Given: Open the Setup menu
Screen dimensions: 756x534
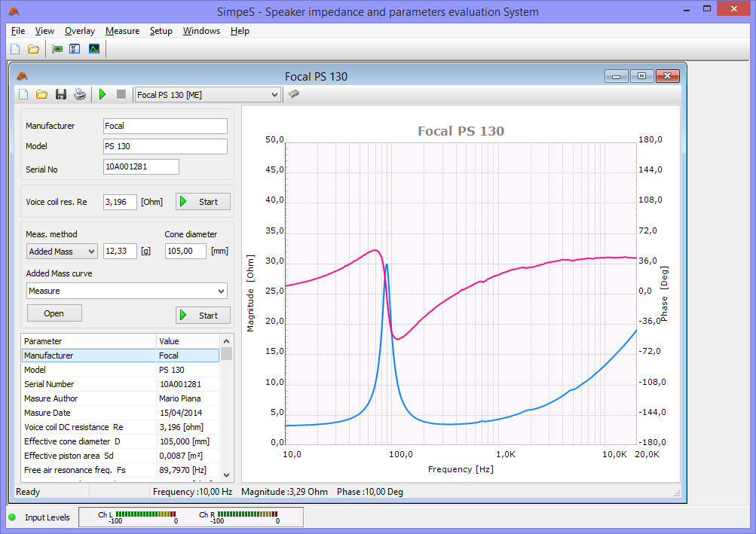Looking at the screenshot, I should click(161, 31).
